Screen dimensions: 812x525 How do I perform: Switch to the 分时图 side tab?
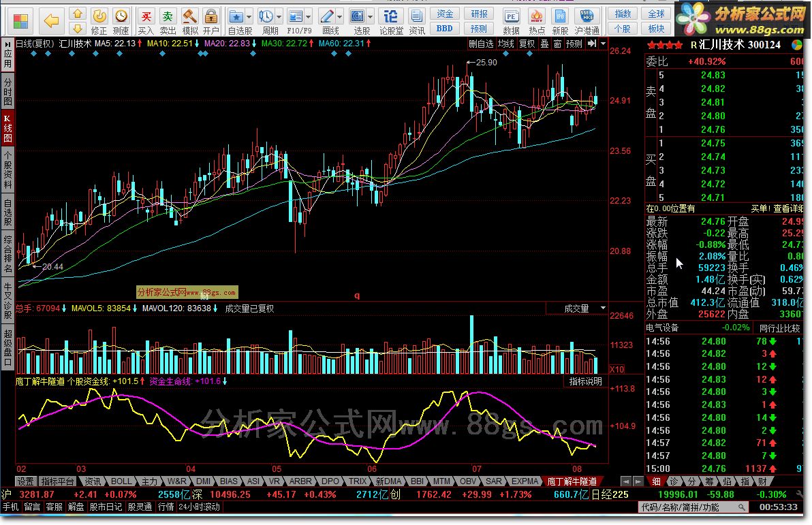point(7,92)
